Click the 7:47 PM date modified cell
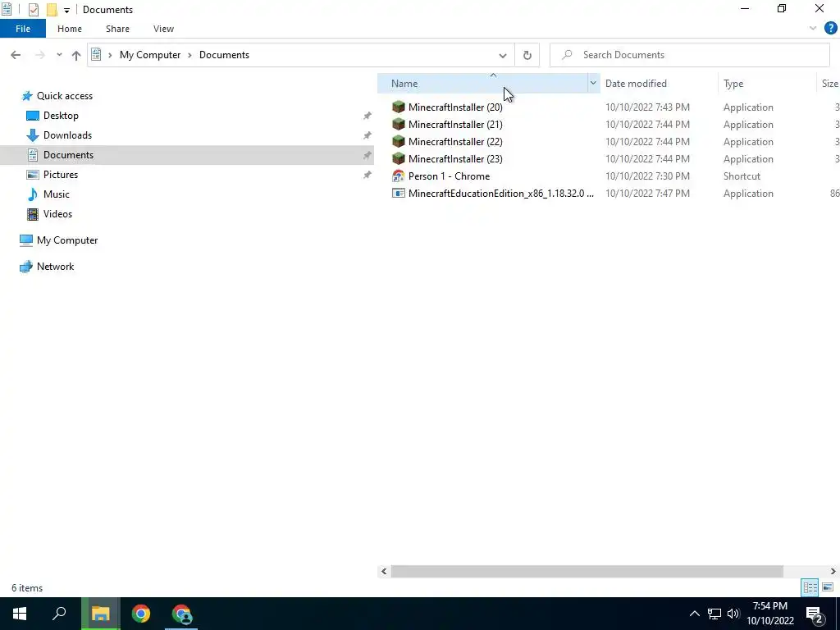840x630 pixels. pyautogui.click(x=647, y=194)
